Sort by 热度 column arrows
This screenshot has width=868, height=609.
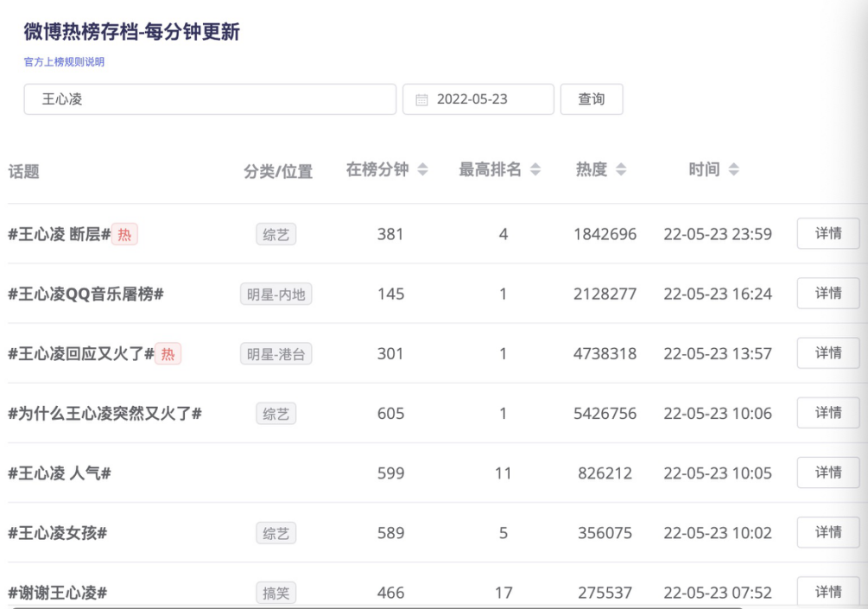[x=621, y=170]
